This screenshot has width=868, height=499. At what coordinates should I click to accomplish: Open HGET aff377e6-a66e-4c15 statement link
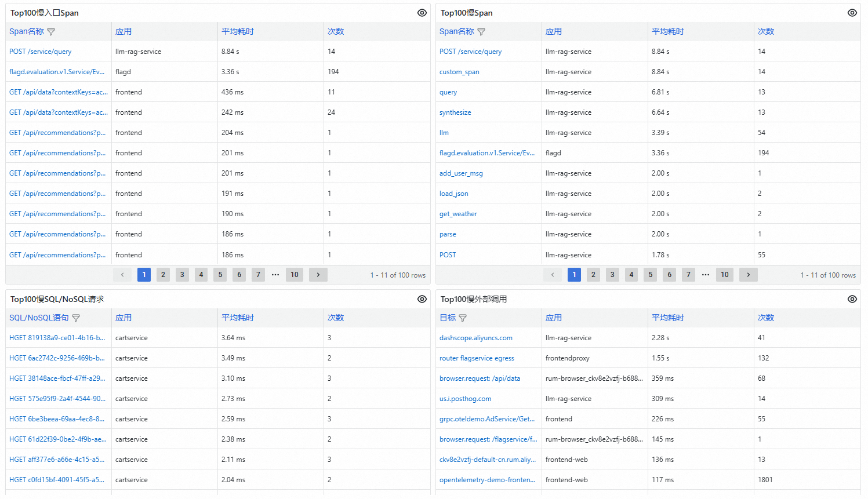click(x=57, y=460)
